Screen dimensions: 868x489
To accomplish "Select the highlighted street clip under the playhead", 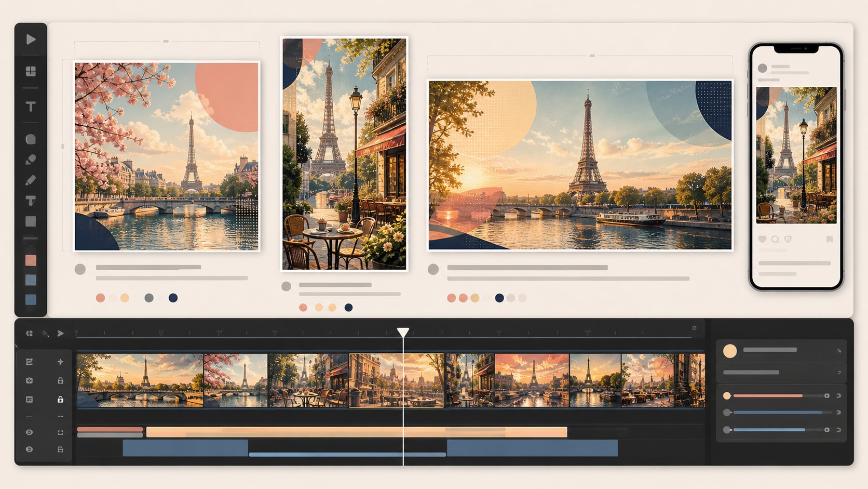I will coord(397,380).
